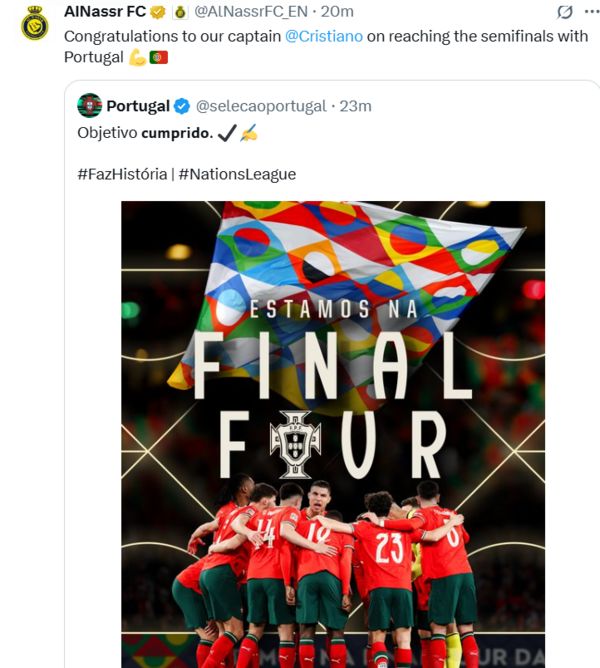Image resolution: width=600 pixels, height=668 pixels.
Task: Open the three-dot More options menu
Action: (589, 12)
